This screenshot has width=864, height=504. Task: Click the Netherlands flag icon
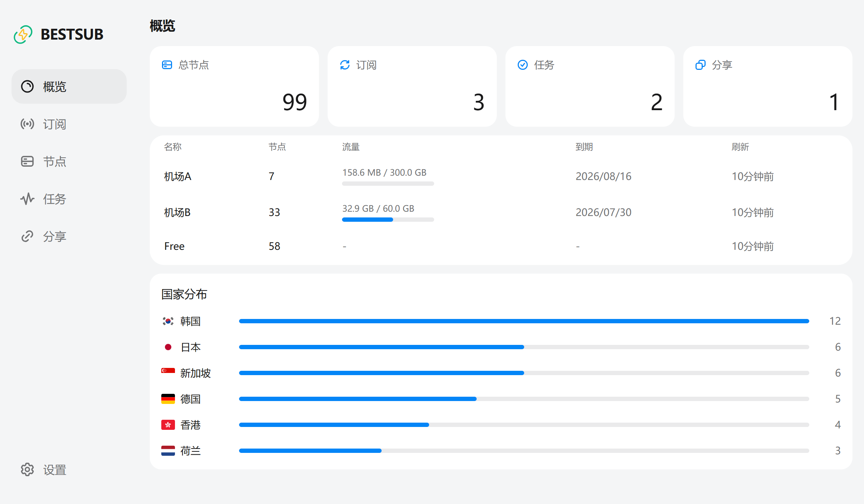(168, 451)
